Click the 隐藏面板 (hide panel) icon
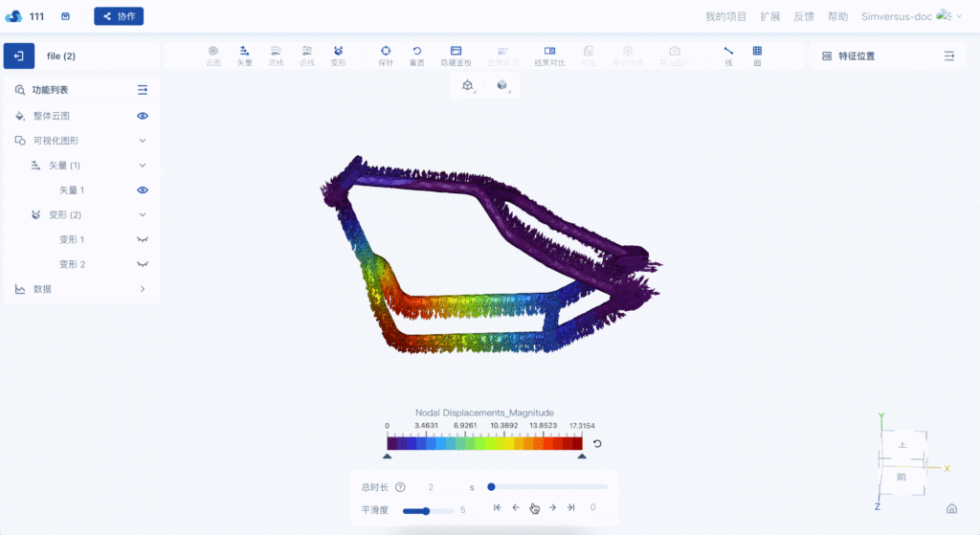This screenshot has width=980, height=535. 456,55
